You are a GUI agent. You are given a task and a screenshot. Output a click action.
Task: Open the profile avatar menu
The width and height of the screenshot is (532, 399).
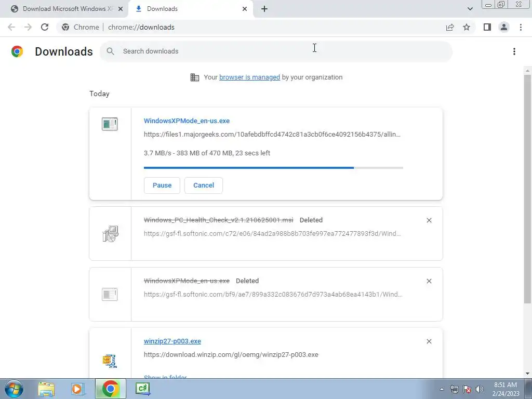[504, 27]
